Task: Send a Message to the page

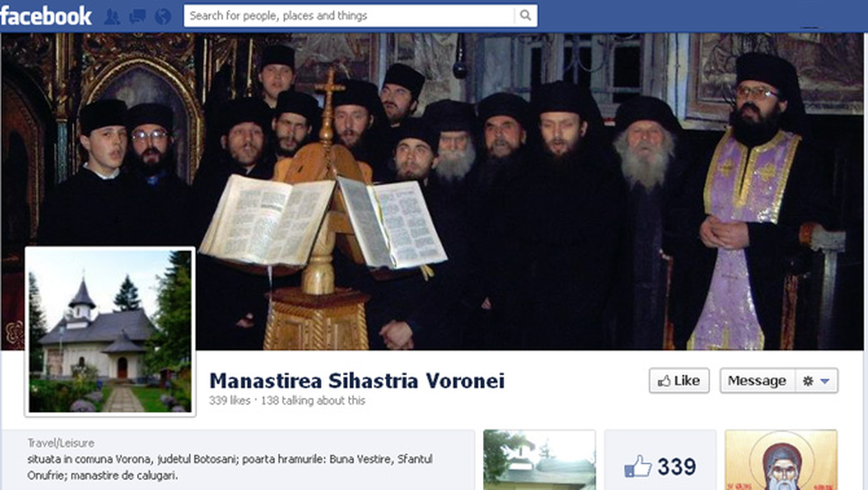Action: pyautogui.click(x=757, y=381)
